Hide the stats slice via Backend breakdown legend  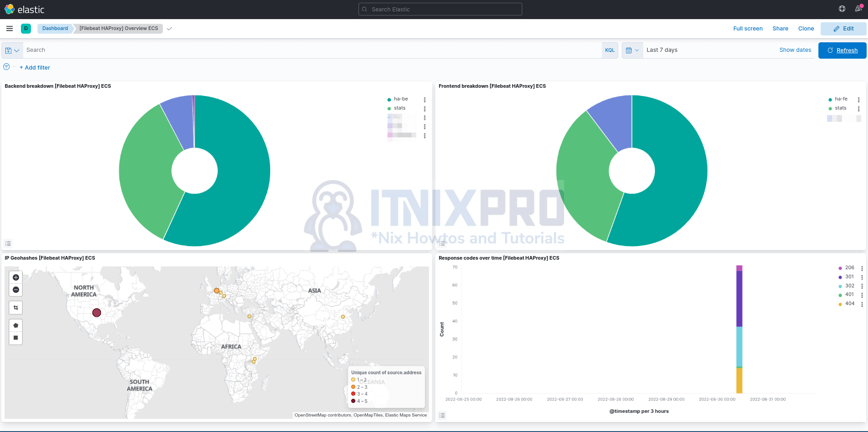coord(399,108)
